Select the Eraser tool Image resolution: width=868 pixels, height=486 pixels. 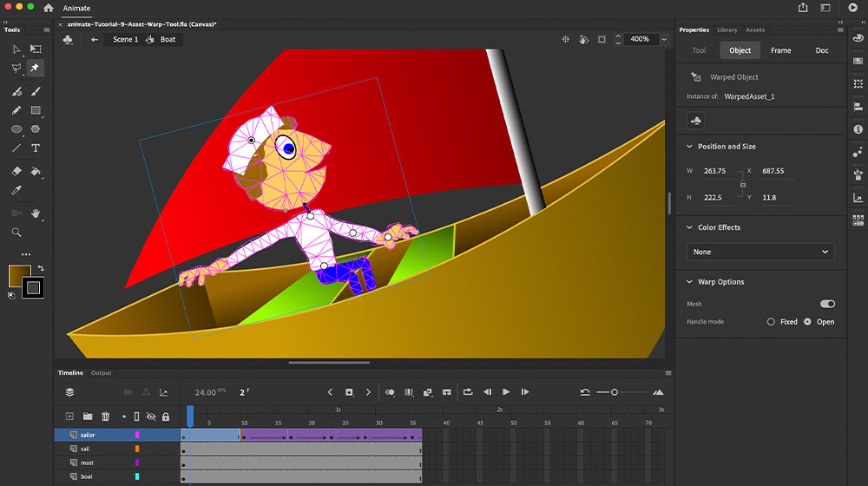coord(16,171)
